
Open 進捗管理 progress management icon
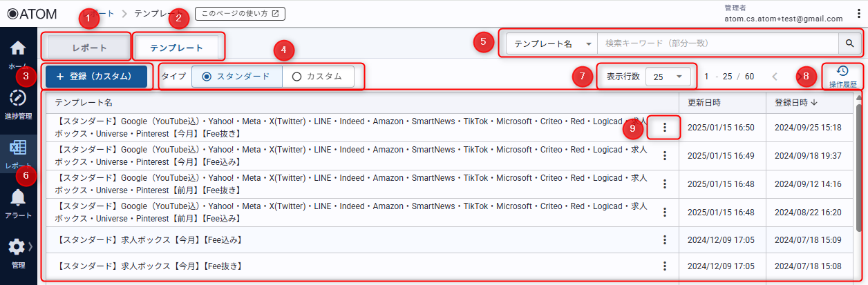(18, 98)
